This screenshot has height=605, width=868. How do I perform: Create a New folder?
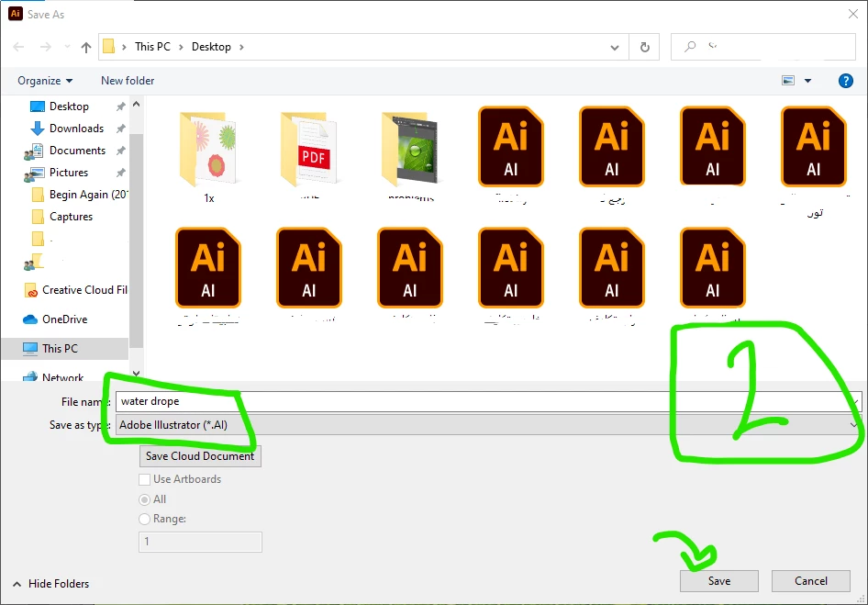pyautogui.click(x=128, y=81)
